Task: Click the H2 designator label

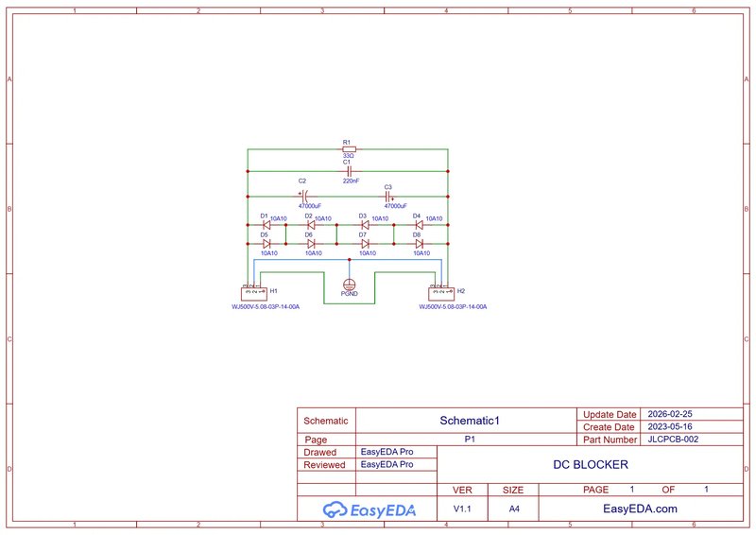Action: [461, 291]
